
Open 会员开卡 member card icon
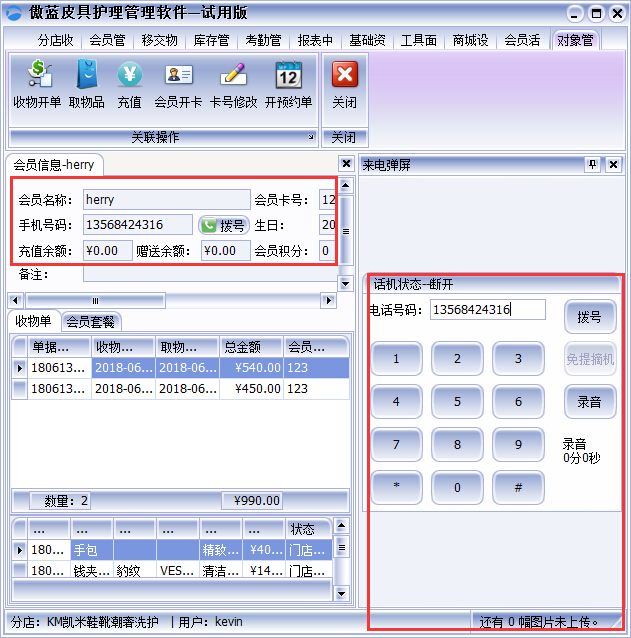[178, 83]
